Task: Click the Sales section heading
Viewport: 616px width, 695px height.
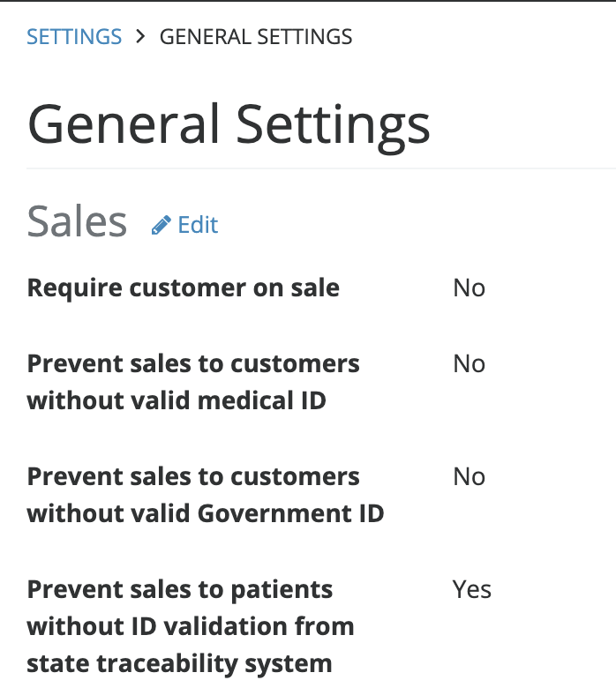Action: tap(77, 221)
